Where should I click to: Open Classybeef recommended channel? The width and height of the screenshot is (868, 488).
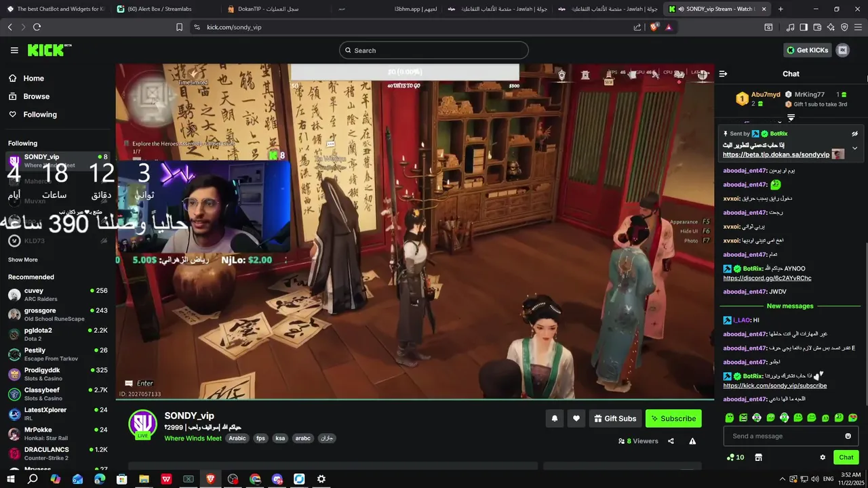point(57,394)
